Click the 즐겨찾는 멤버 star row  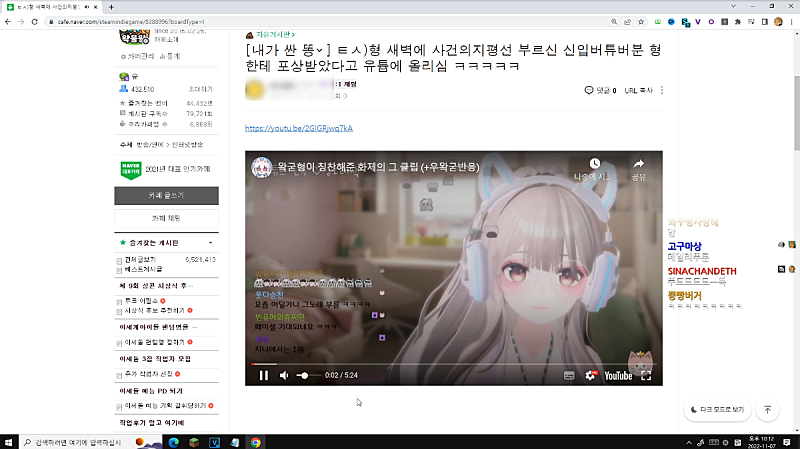(x=166, y=103)
